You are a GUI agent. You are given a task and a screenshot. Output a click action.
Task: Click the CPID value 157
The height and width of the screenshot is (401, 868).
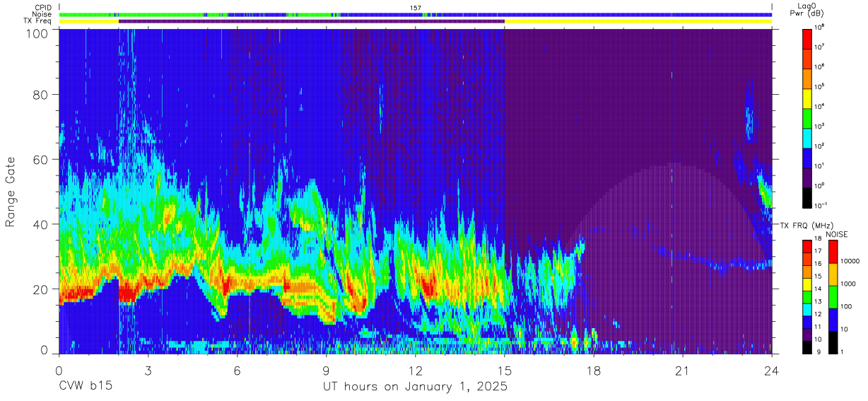[416, 8]
